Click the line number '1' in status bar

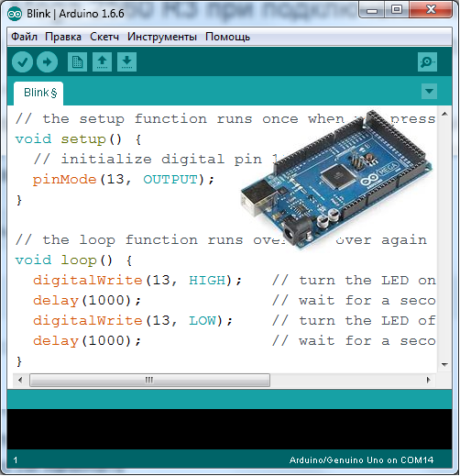click(x=16, y=460)
